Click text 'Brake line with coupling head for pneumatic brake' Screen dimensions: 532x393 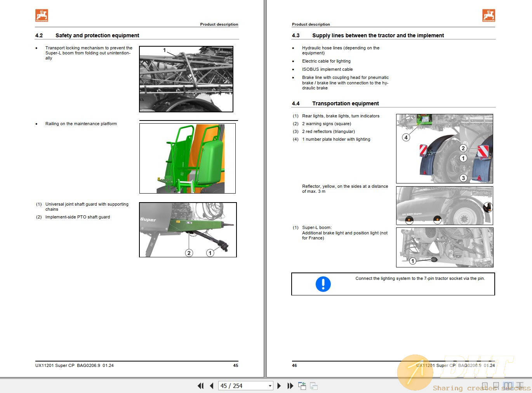pyautogui.click(x=346, y=80)
